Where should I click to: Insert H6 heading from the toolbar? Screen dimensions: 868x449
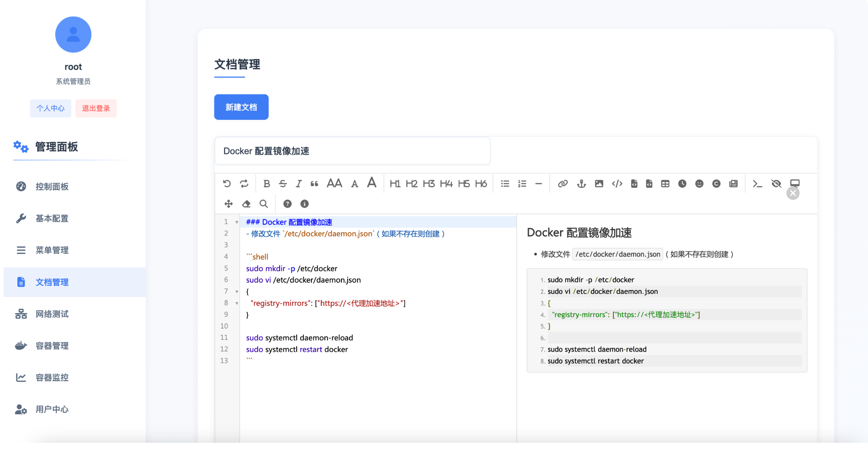(x=481, y=183)
